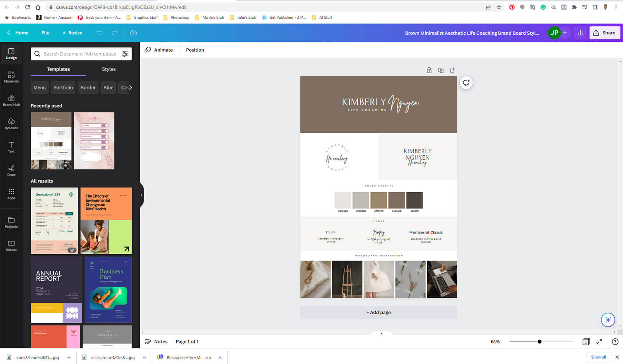Screen dimensions: 623x364
Task: Select the Annual Report template thumbnail
Action: pyautogui.click(x=56, y=290)
